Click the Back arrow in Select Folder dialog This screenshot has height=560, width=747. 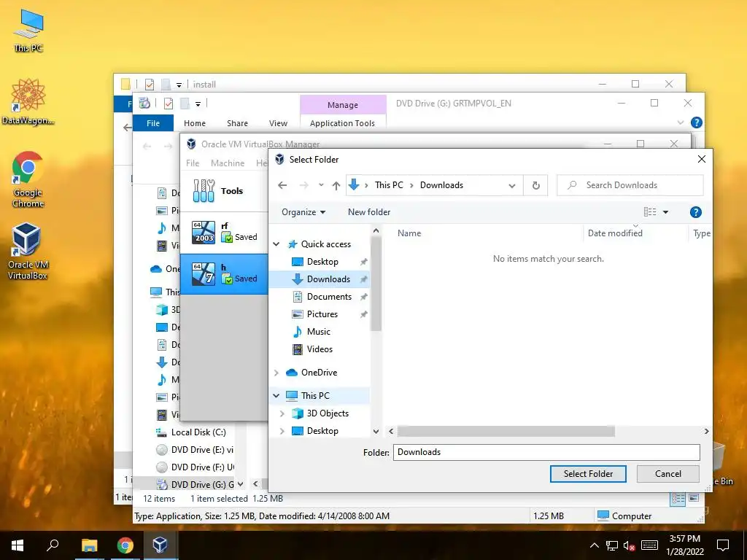tap(282, 185)
